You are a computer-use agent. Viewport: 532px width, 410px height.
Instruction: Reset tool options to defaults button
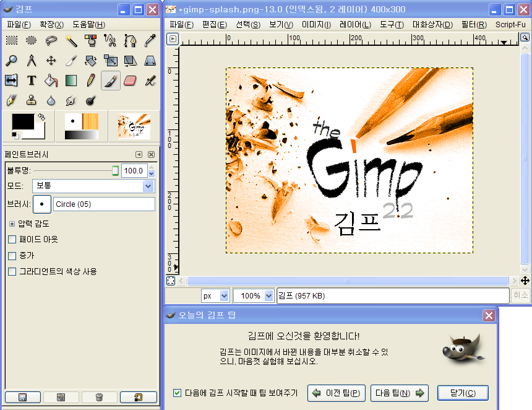pos(139,397)
